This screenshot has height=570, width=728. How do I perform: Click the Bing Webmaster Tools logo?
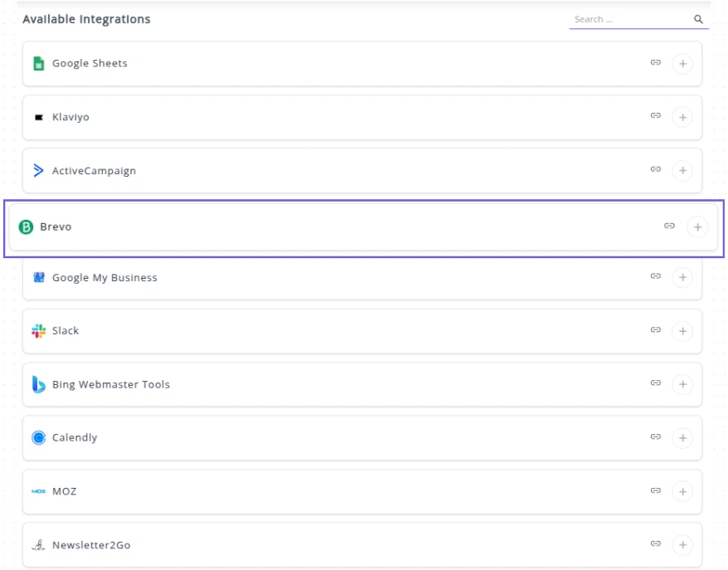tap(38, 384)
